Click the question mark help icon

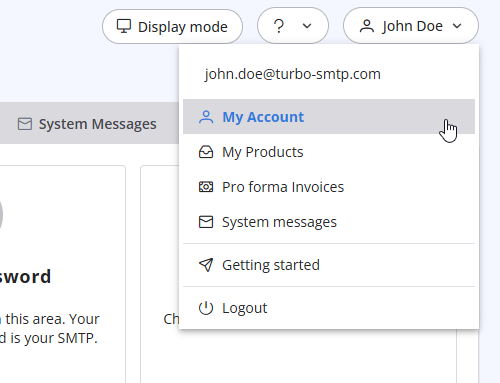(x=279, y=26)
